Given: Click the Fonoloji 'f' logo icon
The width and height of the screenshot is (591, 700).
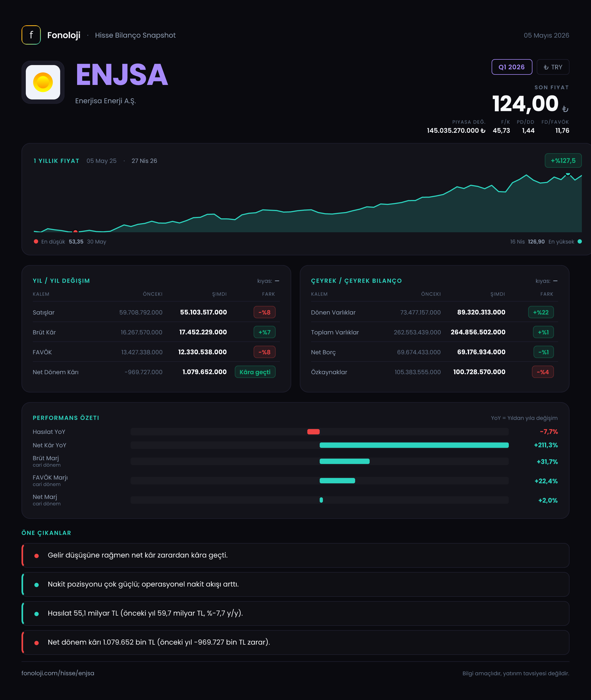Looking at the screenshot, I should [x=31, y=35].
